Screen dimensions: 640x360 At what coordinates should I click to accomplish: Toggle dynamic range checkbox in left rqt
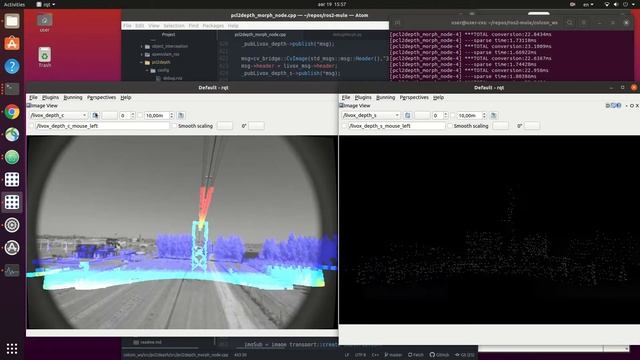click(x=140, y=116)
